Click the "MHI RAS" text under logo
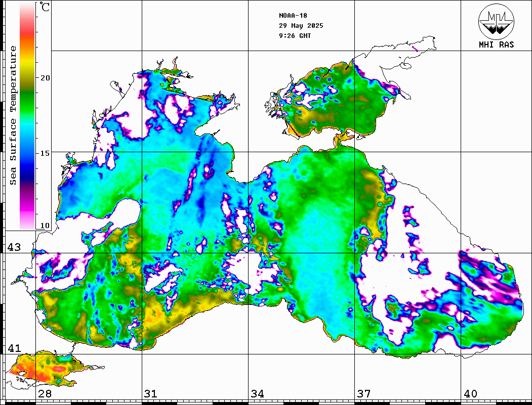The height and width of the screenshot is (405, 532). click(x=497, y=44)
